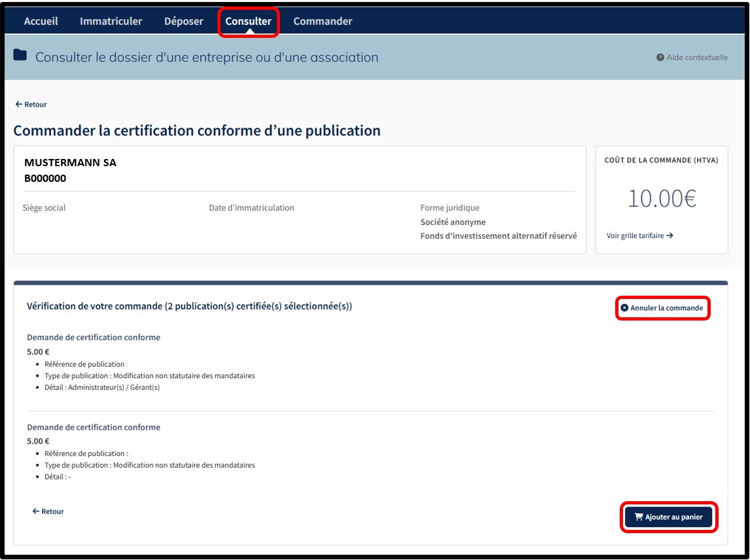Viewport: 750px width, 560px height.
Task: Select the Déposer tab
Action: click(x=184, y=22)
